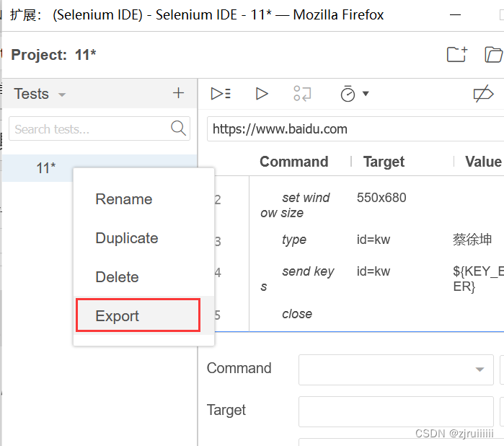Screen dimensions: 504x446
Task: Click the search tests magnifier icon
Action: click(x=178, y=128)
